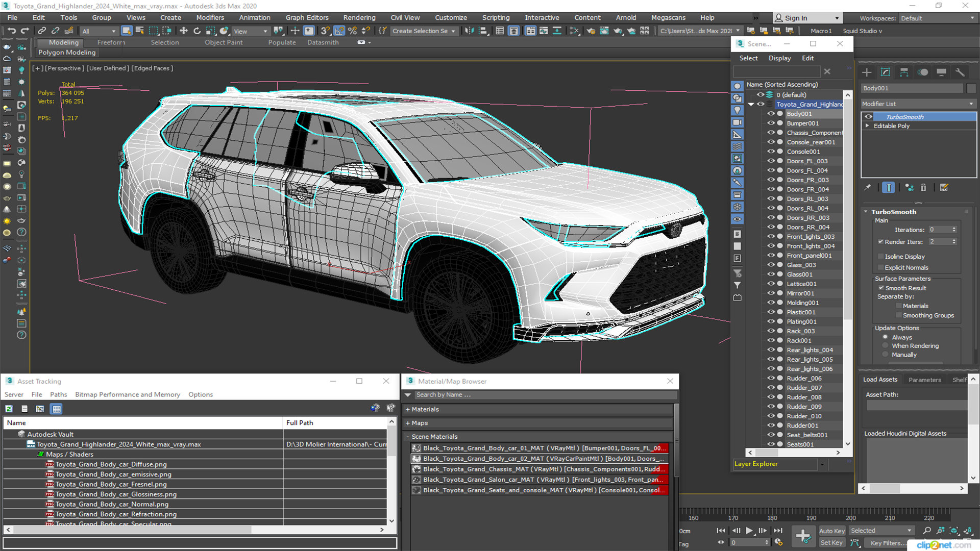This screenshot has height=551, width=980.
Task: Click the Auto Key button
Action: click(x=832, y=531)
